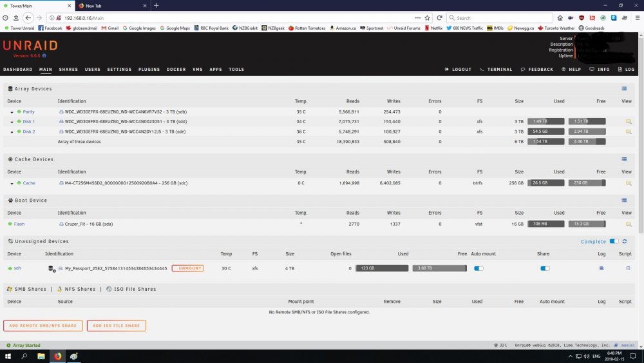
Task: Open new browser tab with plus button
Action: click(156, 6)
